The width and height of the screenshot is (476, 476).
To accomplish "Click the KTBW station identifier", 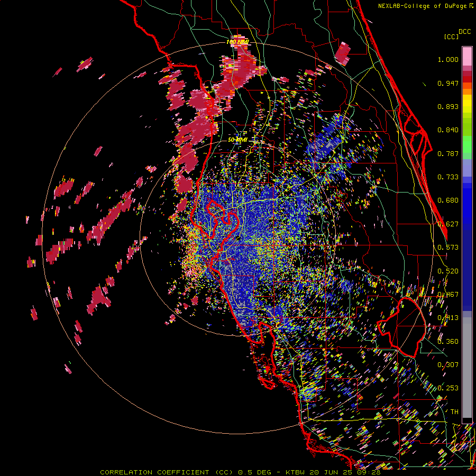I will [296, 472].
